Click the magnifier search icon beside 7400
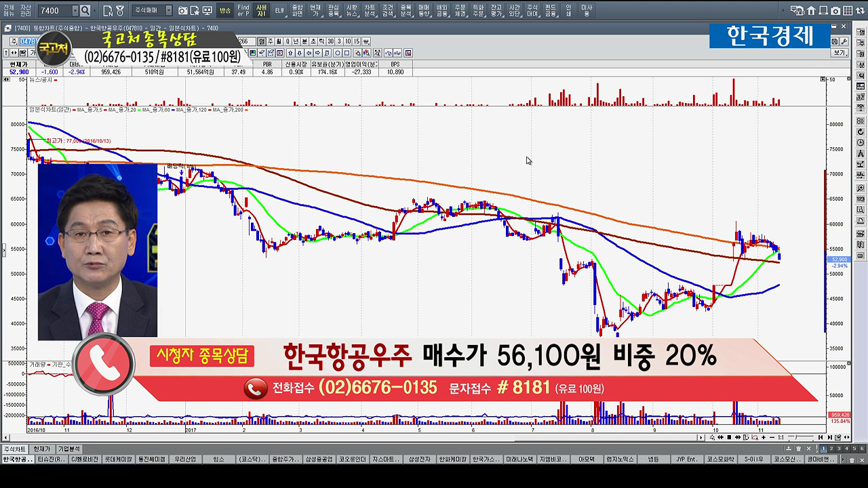The height and width of the screenshot is (488, 868). (x=85, y=11)
